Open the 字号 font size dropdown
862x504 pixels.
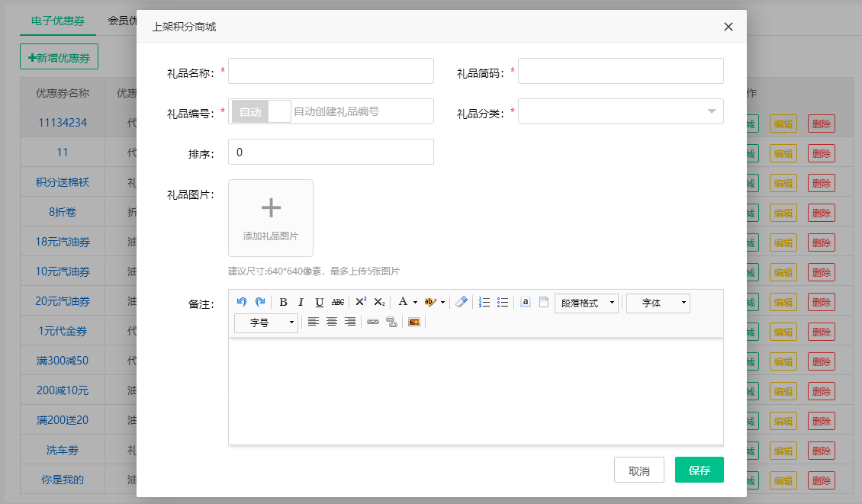(x=265, y=323)
